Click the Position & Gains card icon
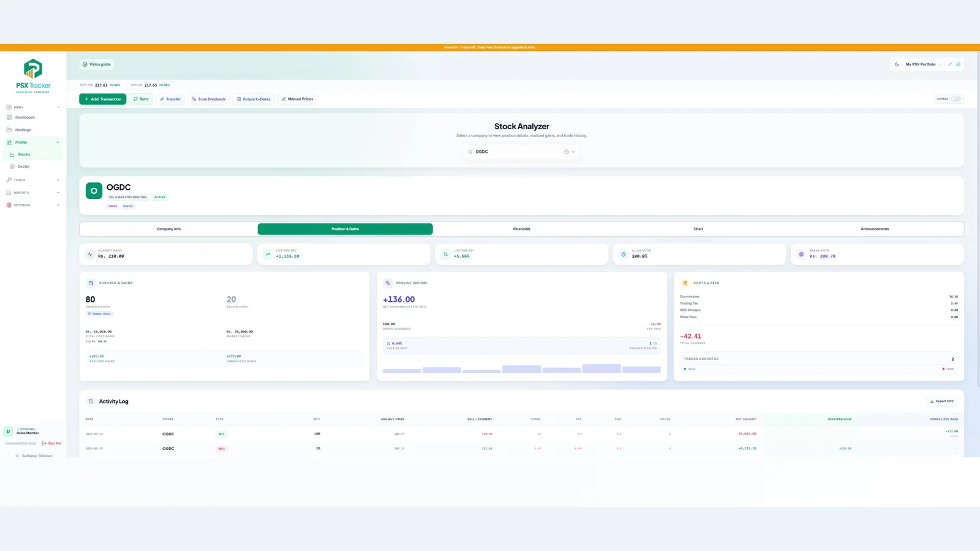This screenshot has height=551, width=980. click(91, 283)
